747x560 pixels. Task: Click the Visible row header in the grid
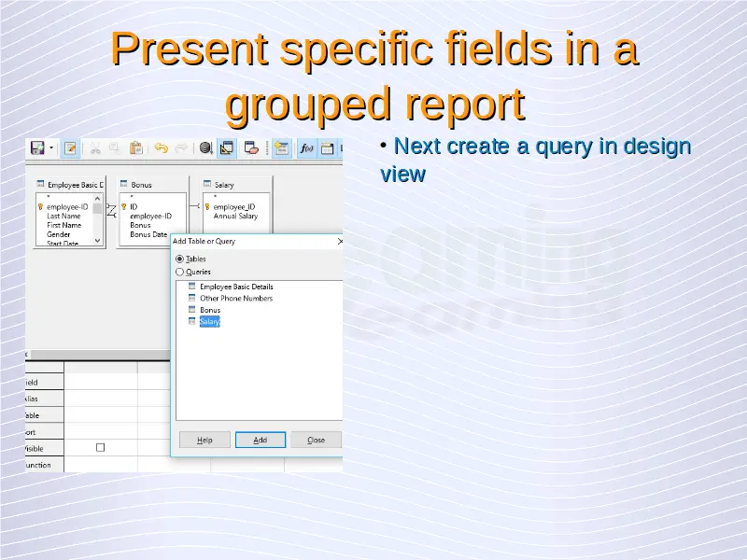point(44,449)
